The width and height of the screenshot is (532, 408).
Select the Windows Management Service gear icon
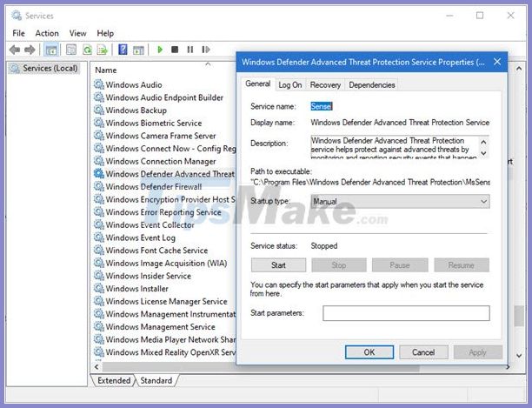pos(99,326)
